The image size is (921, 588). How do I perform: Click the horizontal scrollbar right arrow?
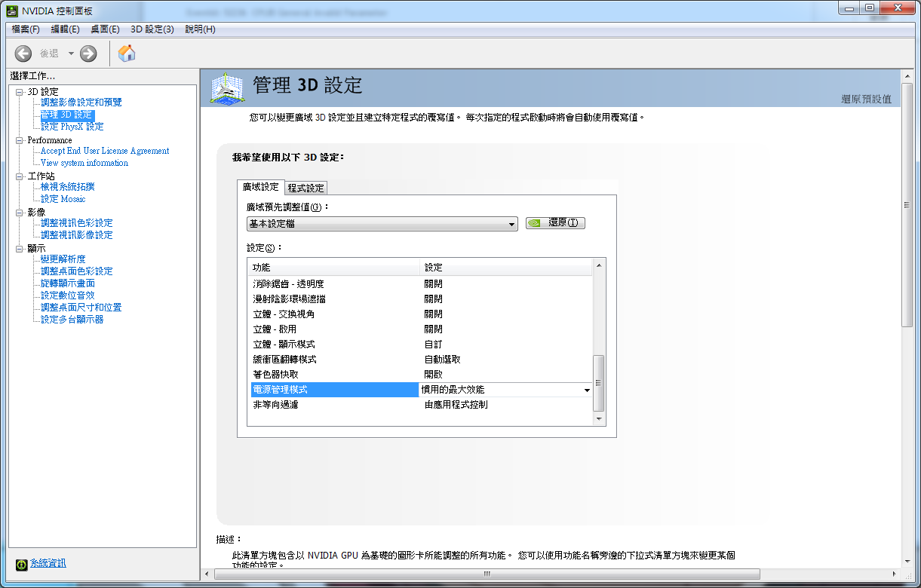tap(895, 574)
